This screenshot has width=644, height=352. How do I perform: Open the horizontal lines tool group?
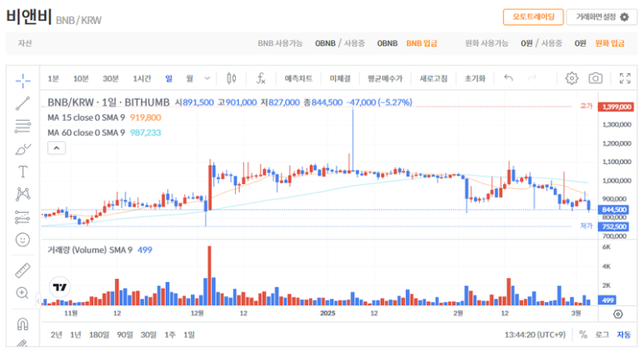[22, 126]
